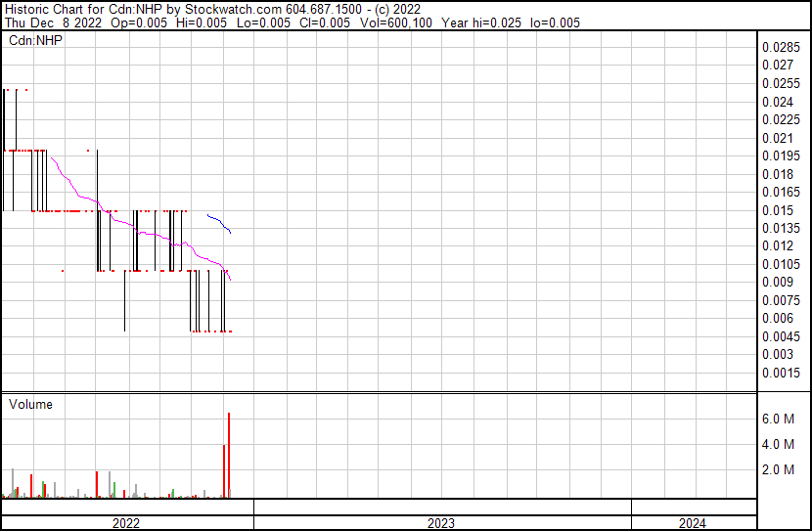Select the 2022 year label on timeline
The width and height of the screenshot is (812, 531).
[x=126, y=523]
